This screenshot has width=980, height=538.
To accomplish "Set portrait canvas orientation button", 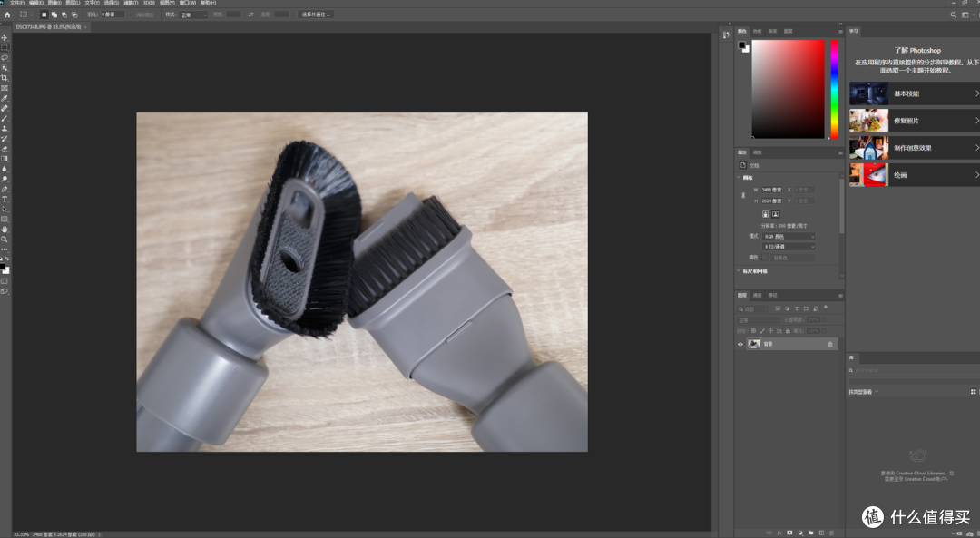I will click(x=765, y=214).
